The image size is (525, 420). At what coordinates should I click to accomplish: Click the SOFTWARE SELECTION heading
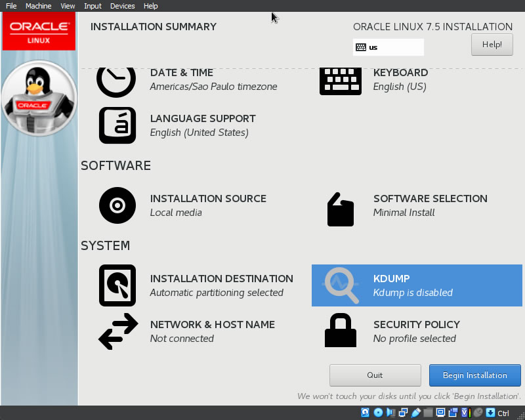coord(430,199)
